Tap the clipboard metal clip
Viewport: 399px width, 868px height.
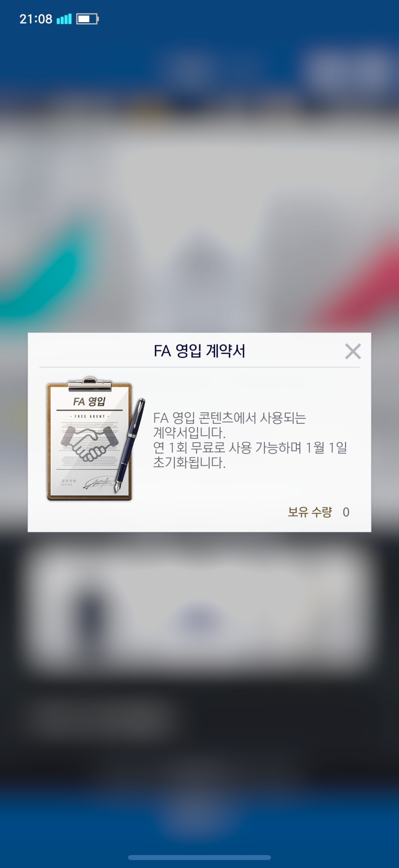[90, 384]
